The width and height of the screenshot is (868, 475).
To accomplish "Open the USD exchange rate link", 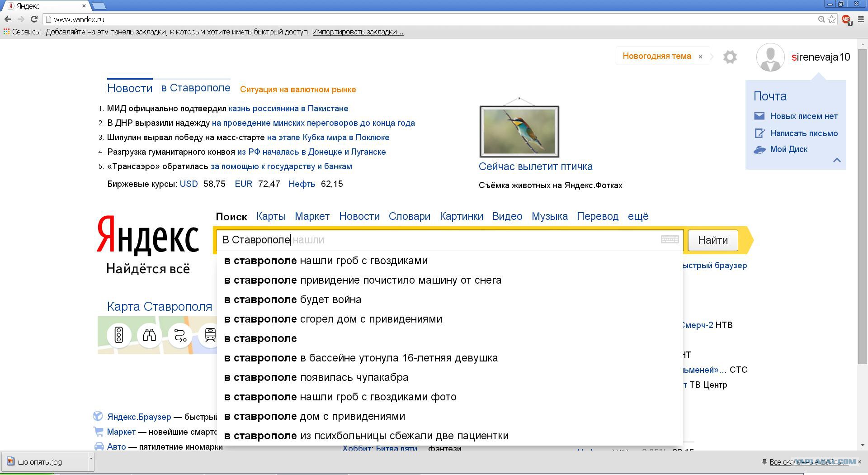I will pos(189,184).
